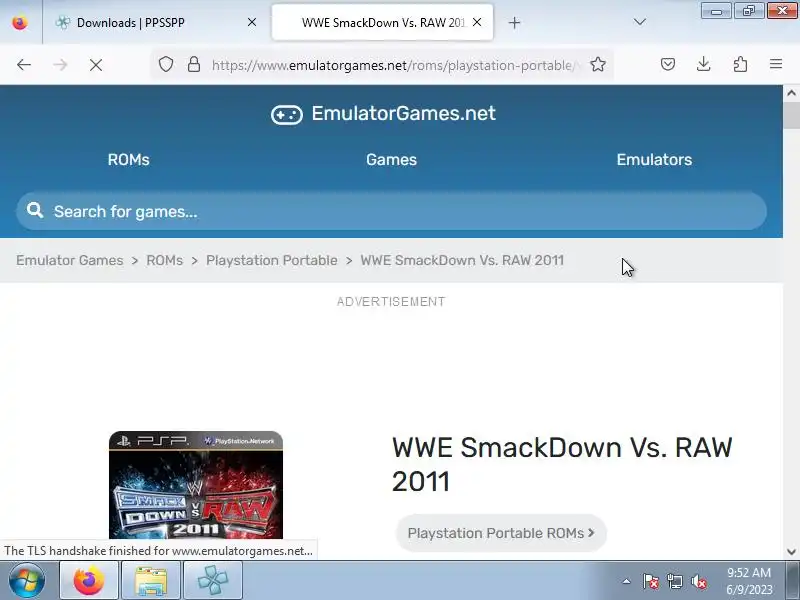Image resolution: width=800 pixels, height=600 pixels.
Task: Open PPSSPP from the taskbar
Action: pyautogui.click(x=213, y=581)
